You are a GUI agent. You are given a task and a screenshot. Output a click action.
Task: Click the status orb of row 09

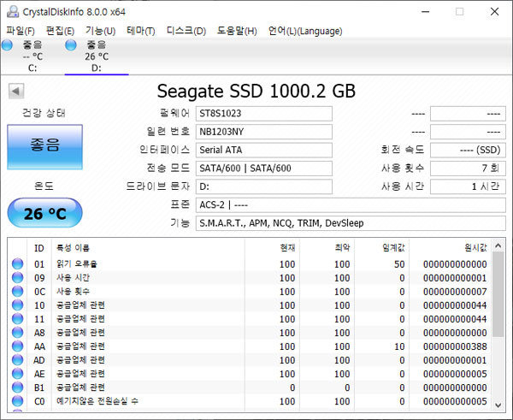pyautogui.click(x=18, y=277)
